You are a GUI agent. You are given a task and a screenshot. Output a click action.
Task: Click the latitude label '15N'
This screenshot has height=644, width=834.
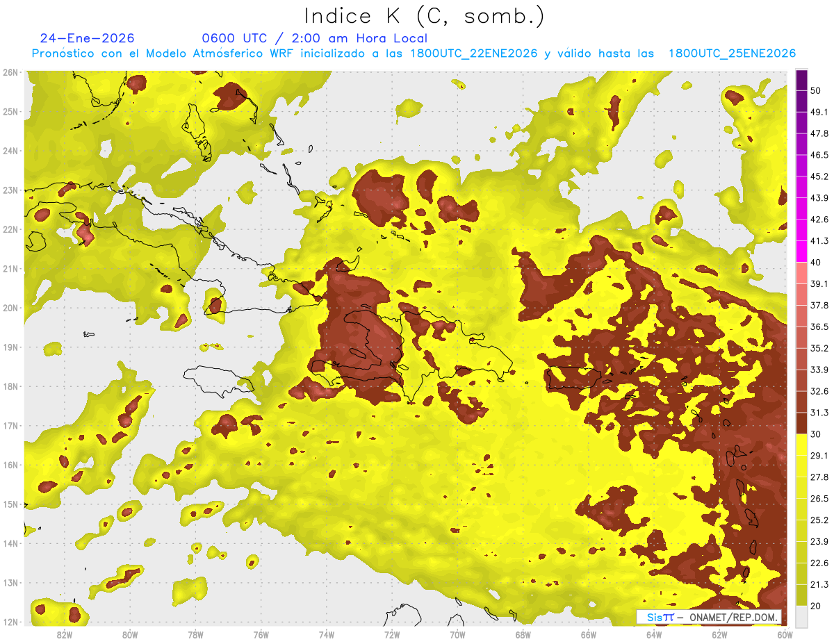(x=10, y=504)
